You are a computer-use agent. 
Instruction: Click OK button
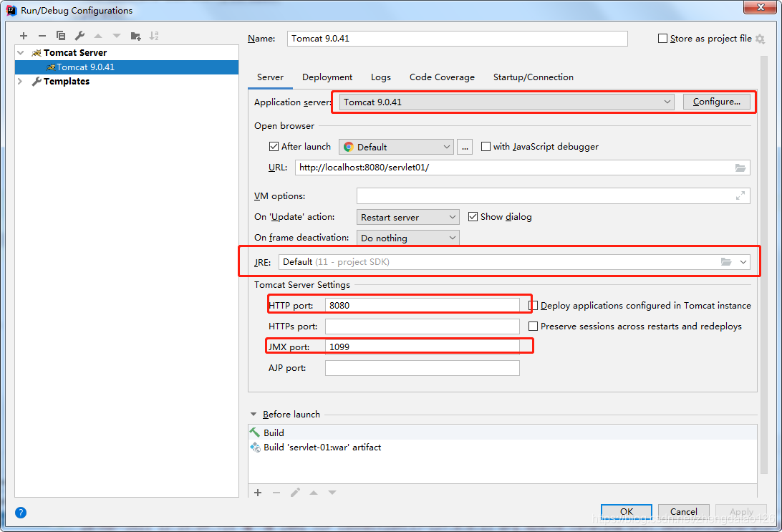pyautogui.click(x=627, y=511)
